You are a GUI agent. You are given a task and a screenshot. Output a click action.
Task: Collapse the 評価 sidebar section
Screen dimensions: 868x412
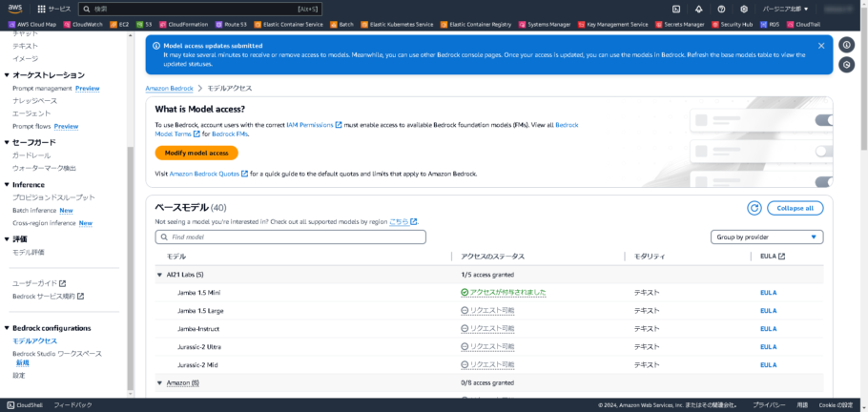click(7, 239)
